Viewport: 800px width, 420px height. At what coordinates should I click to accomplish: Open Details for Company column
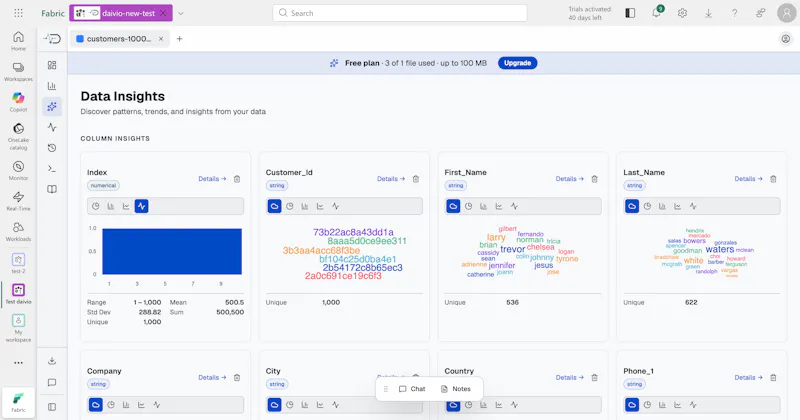[x=212, y=377]
